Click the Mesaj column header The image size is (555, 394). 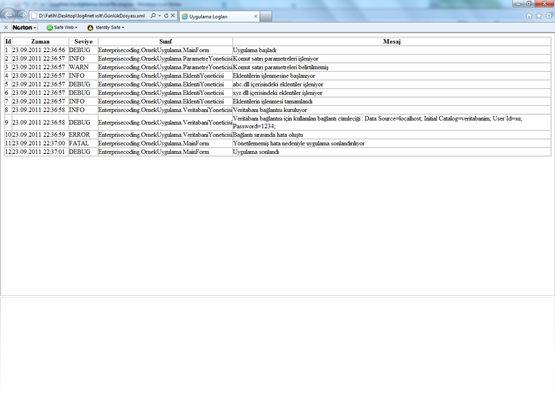click(391, 41)
